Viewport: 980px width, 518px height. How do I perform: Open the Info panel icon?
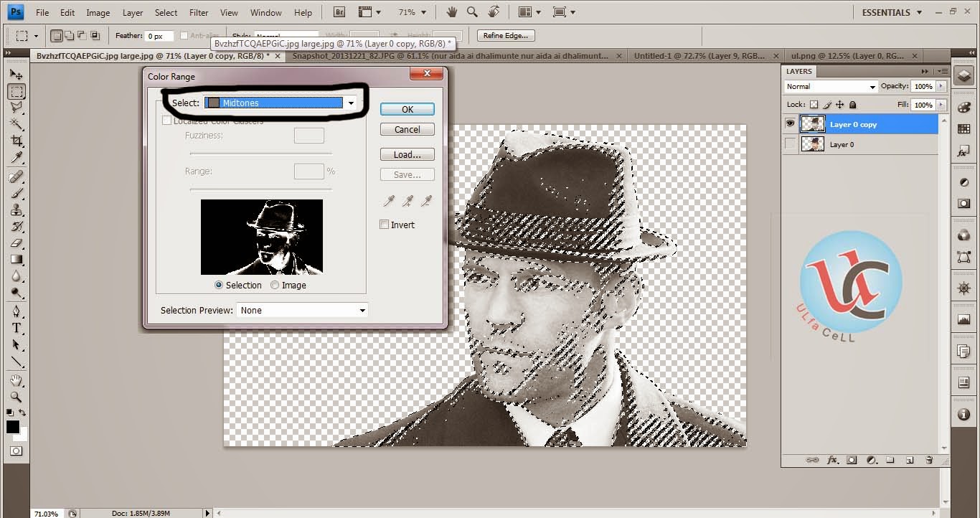[964, 415]
